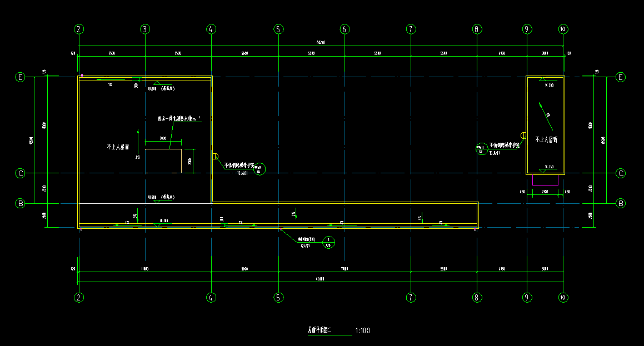Select the bottom grid bubble numbered 5
The width and height of the screenshot is (644, 346).
pos(278,297)
